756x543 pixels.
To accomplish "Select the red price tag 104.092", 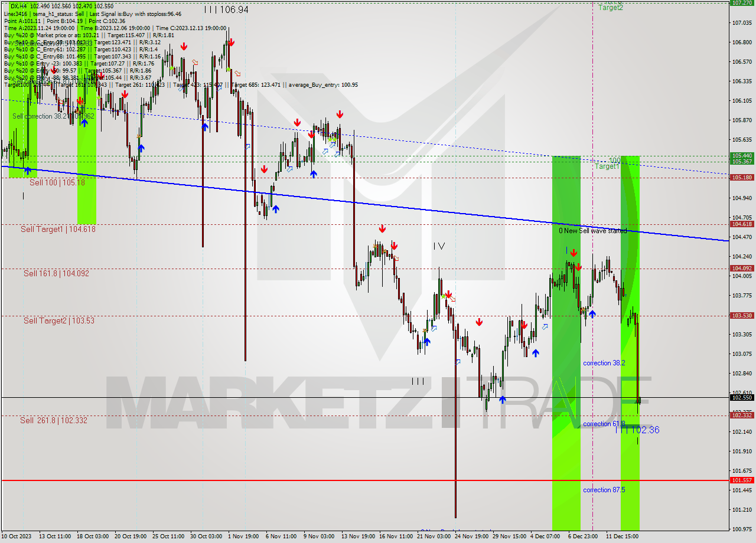I will [742, 269].
